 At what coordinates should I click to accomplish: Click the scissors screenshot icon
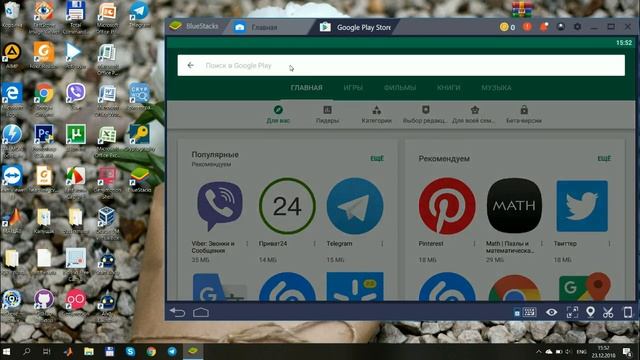[x=608, y=313]
